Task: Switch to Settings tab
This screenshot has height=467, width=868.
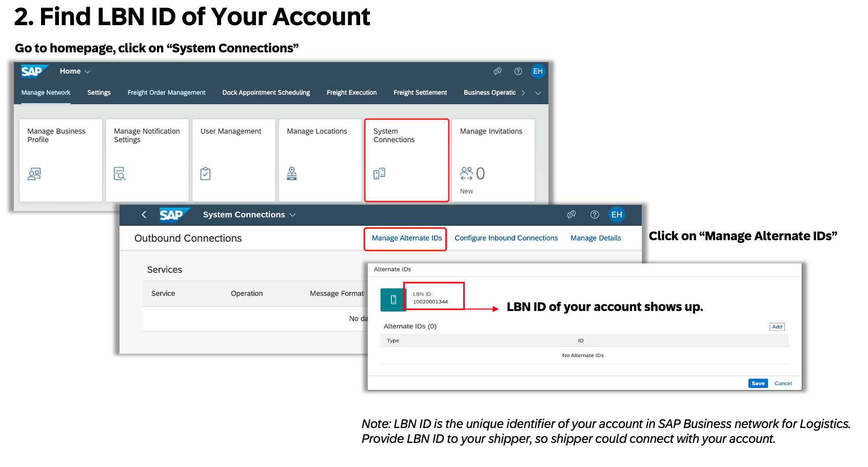Action: coord(99,92)
